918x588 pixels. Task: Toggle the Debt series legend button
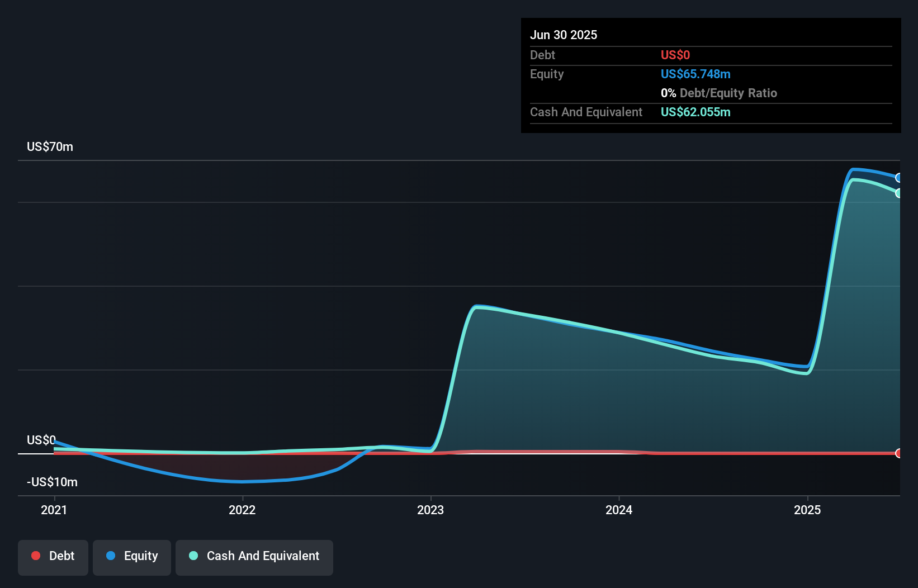(53, 557)
